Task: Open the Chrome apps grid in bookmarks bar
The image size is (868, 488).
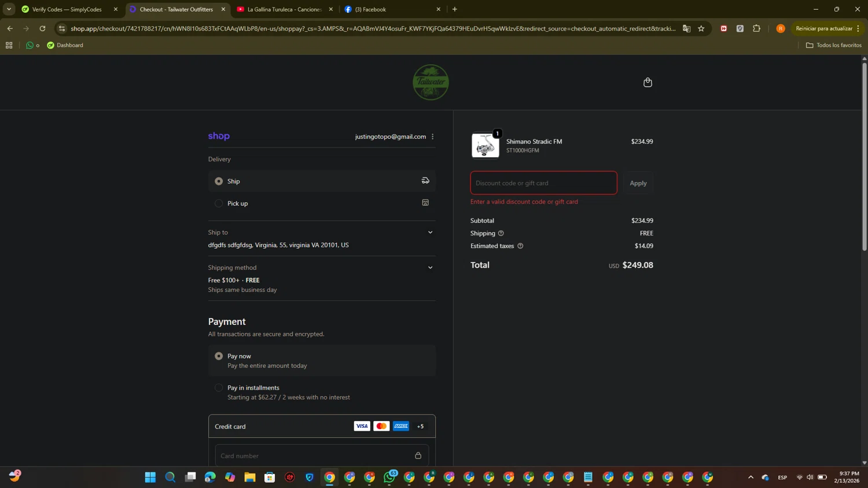Action: coord(9,45)
